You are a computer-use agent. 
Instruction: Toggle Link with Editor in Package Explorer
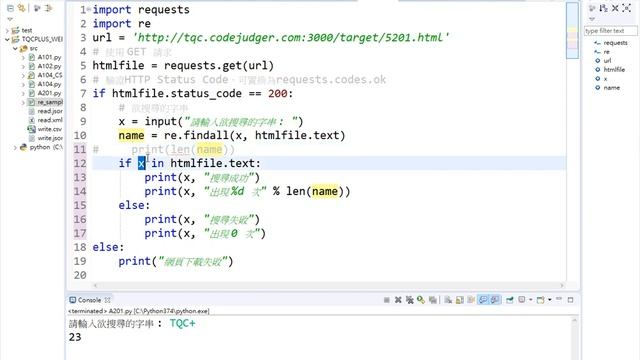(21, 8)
